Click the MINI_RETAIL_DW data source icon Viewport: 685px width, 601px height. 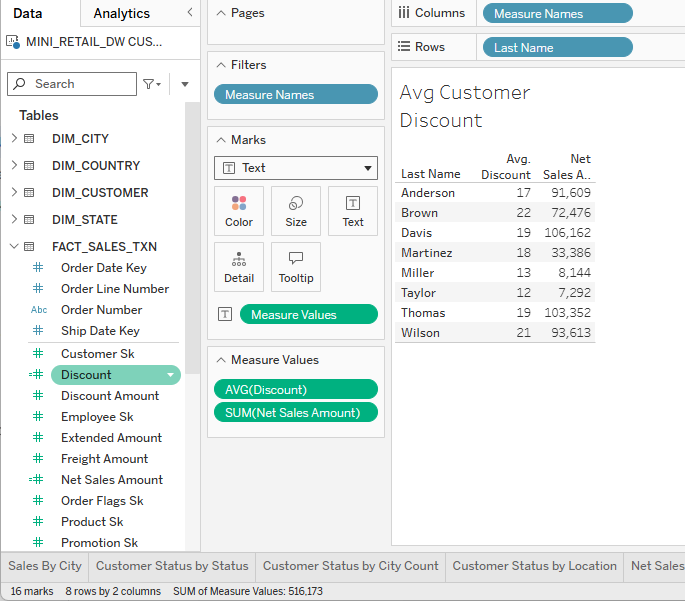pyautogui.click(x=13, y=41)
